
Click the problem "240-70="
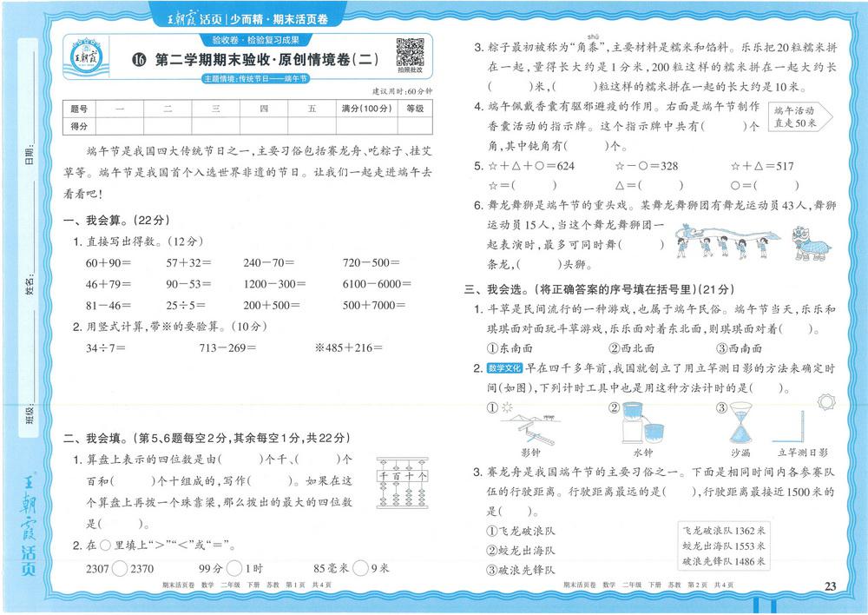(269, 262)
